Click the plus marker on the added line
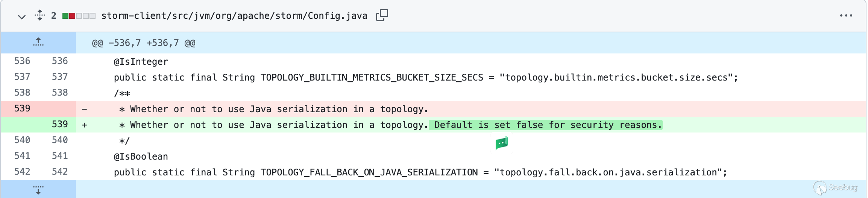 tap(85, 125)
